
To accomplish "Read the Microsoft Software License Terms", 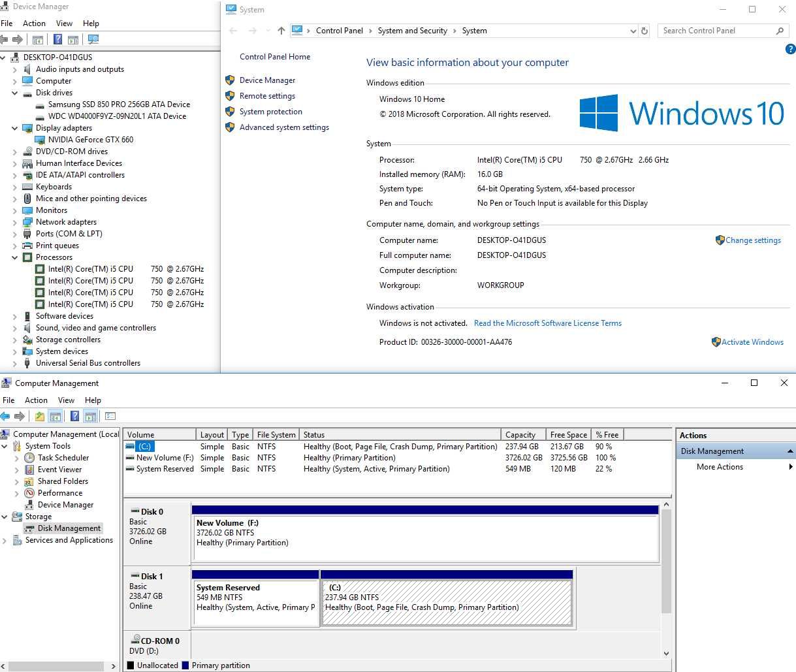I will pyautogui.click(x=548, y=323).
